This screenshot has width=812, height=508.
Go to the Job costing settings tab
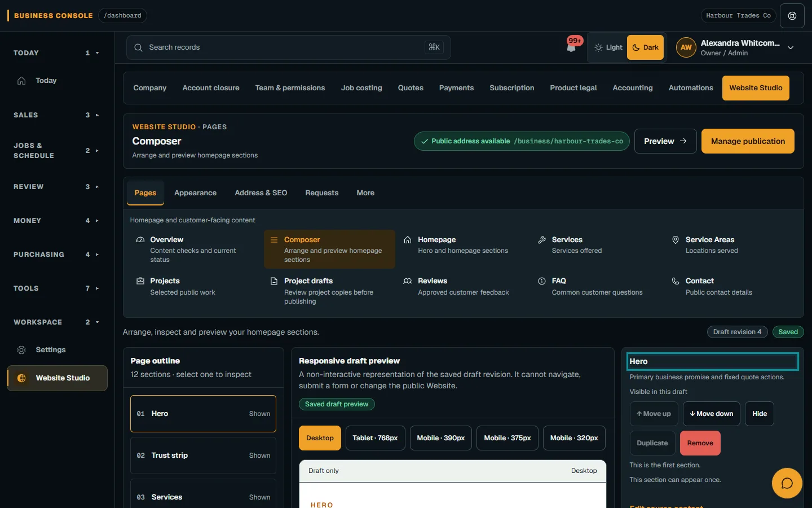click(x=361, y=88)
